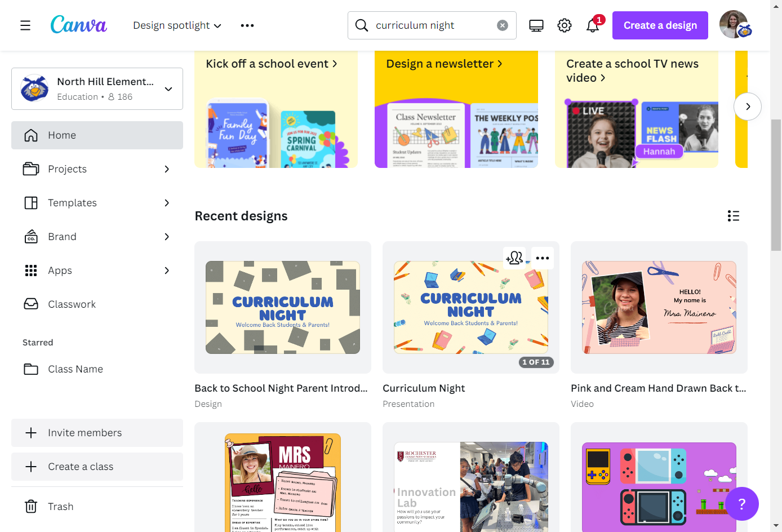The image size is (782, 532).
Task: Click the search magnifier icon
Action: [x=362, y=25]
